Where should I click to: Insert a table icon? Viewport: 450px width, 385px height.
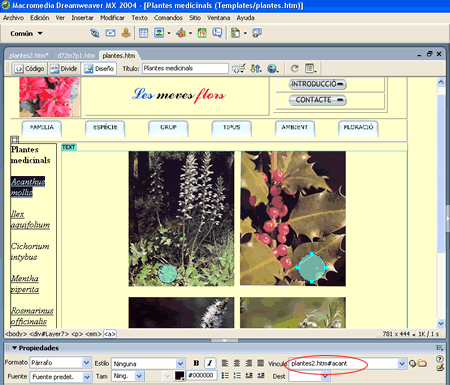(144, 33)
